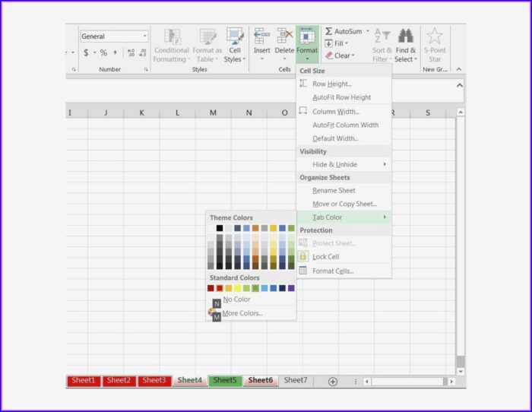Click the AutoSum sigma icon

click(328, 31)
